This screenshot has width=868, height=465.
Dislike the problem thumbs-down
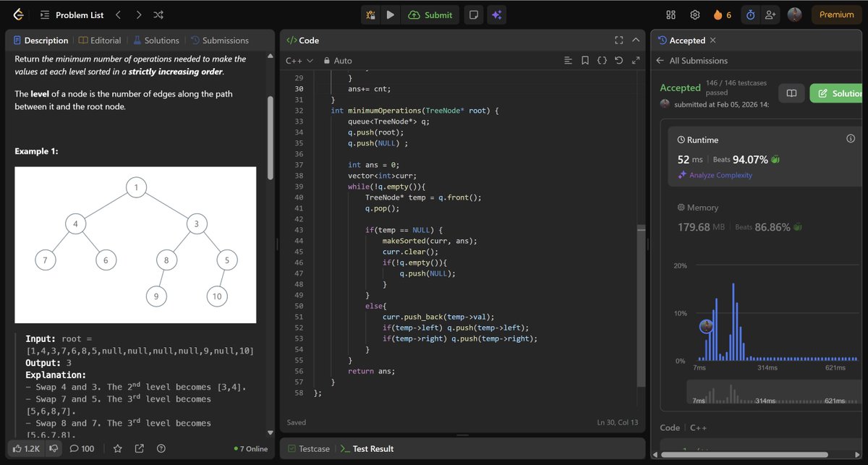(53, 448)
